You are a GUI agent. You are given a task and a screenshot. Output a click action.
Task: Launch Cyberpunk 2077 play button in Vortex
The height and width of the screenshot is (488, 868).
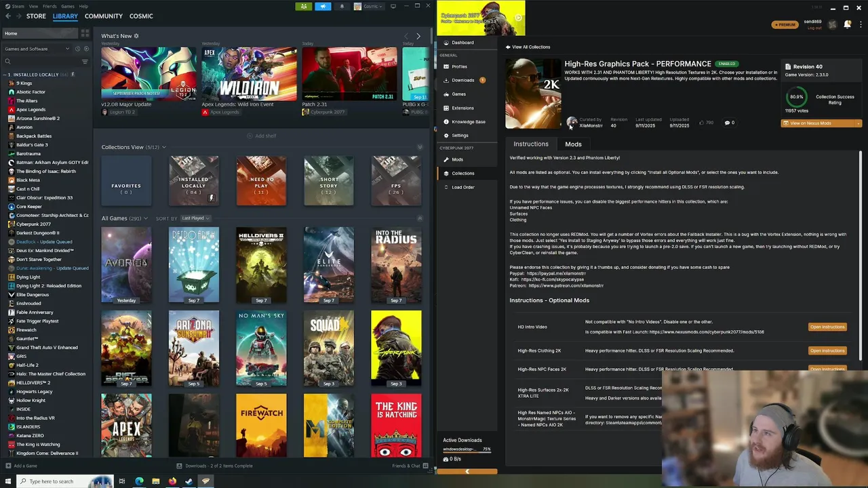pos(518,18)
